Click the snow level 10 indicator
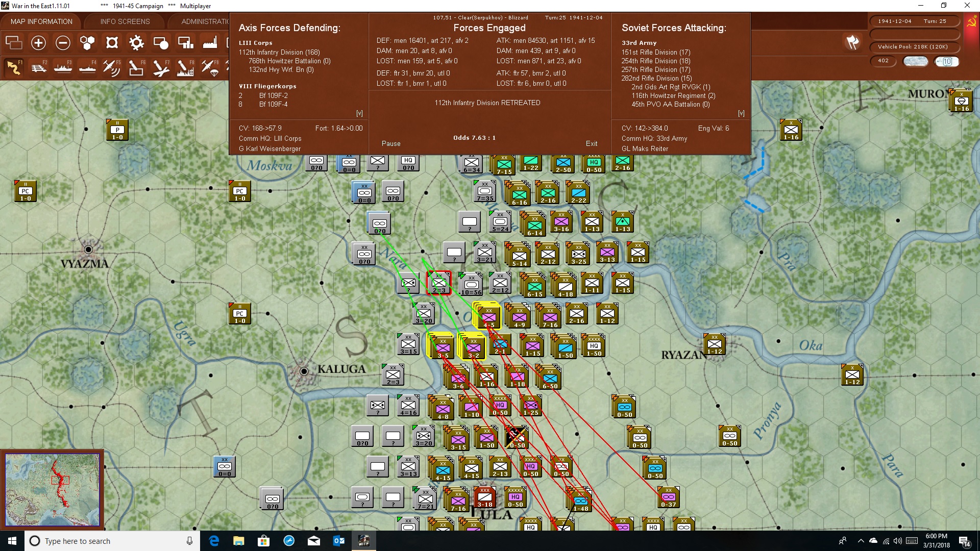 (947, 61)
